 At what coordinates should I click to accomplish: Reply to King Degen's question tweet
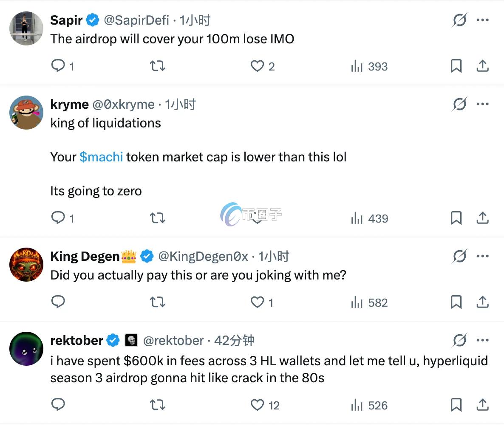pos(58,302)
